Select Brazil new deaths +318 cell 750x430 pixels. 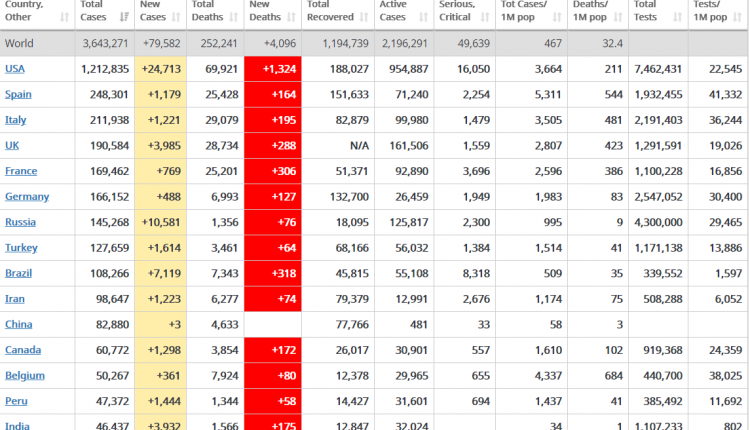pyautogui.click(x=273, y=273)
